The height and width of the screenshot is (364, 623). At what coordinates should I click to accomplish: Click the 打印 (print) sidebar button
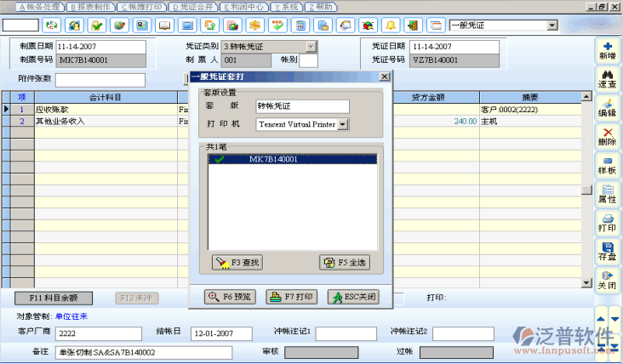click(607, 223)
